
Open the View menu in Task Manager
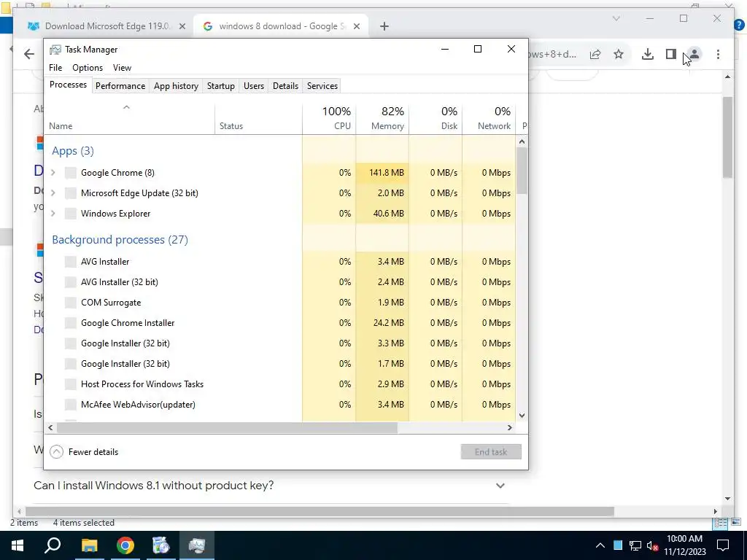pyautogui.click(x=122, y=68)
